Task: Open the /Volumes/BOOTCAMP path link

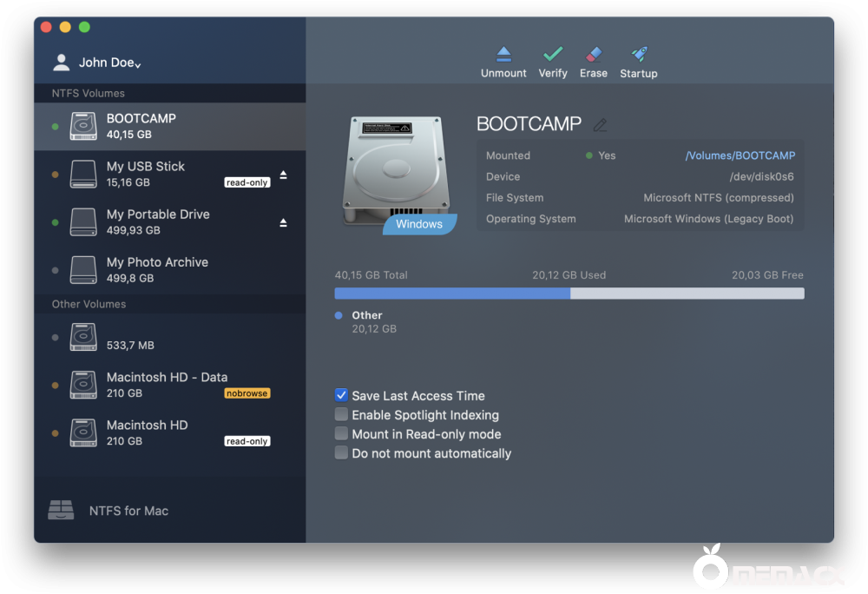Action: click(740, 156)
